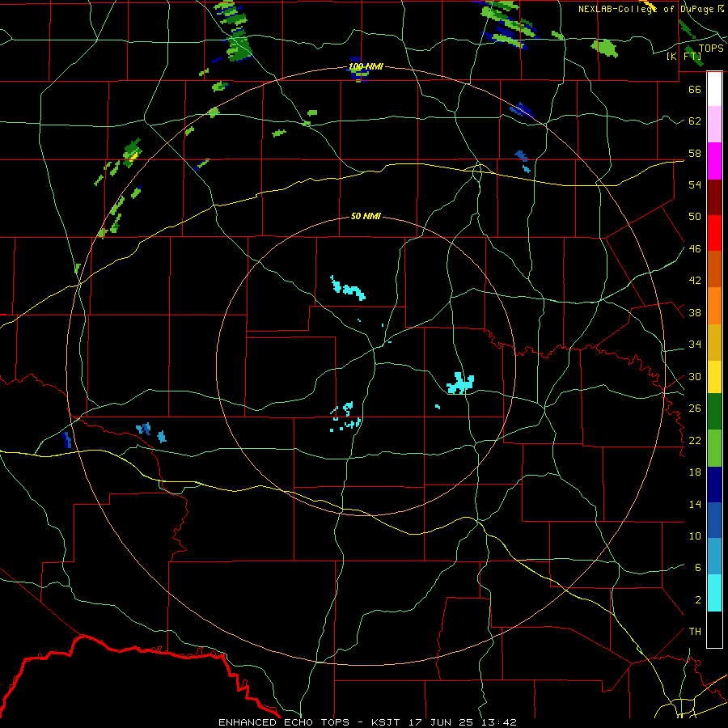Click the dark red legend swatch
The height and width of the screenshot is (728, 728).
[x=714, y=197]
